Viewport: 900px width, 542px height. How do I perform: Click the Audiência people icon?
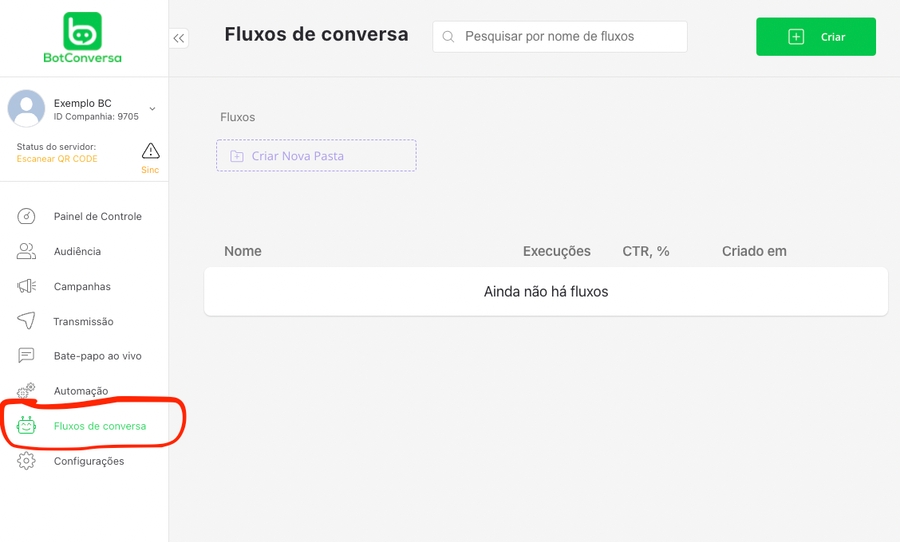27,251
